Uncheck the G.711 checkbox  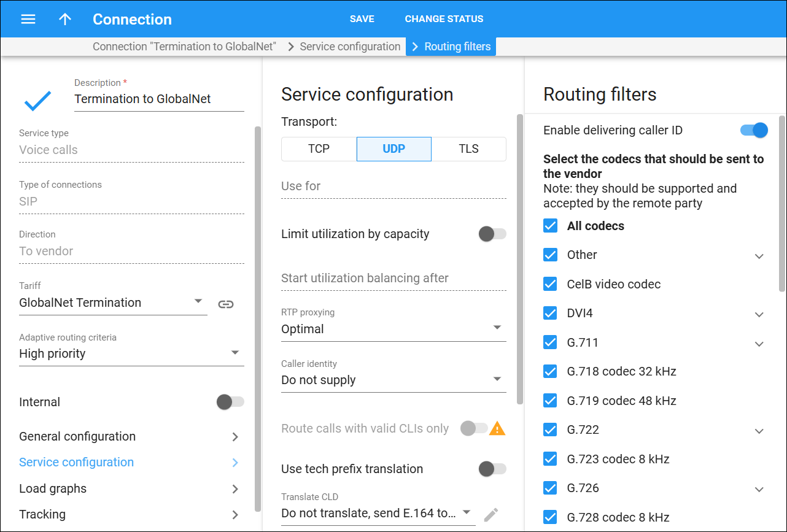pos(551,342)
